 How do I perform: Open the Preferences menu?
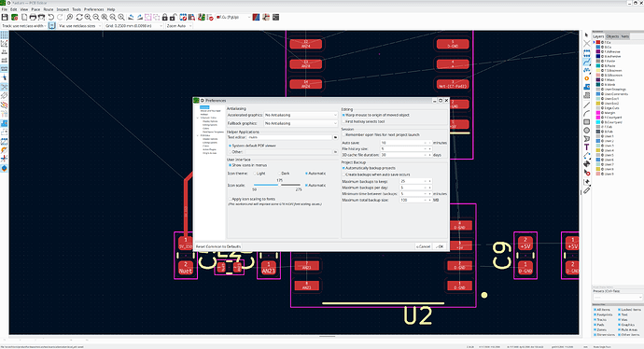[94, 9]
